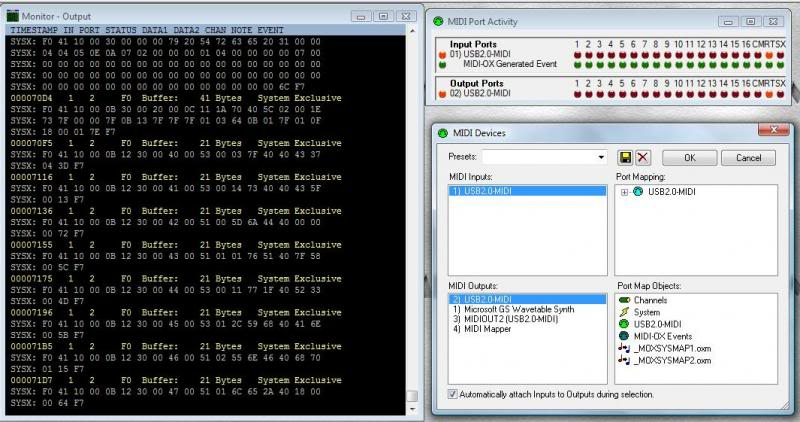Click the output port 02) USB2.0-MIDI status LED
The height and width of the screenshot is (422, 800).
pyautogui.click(x=442, y=94)
